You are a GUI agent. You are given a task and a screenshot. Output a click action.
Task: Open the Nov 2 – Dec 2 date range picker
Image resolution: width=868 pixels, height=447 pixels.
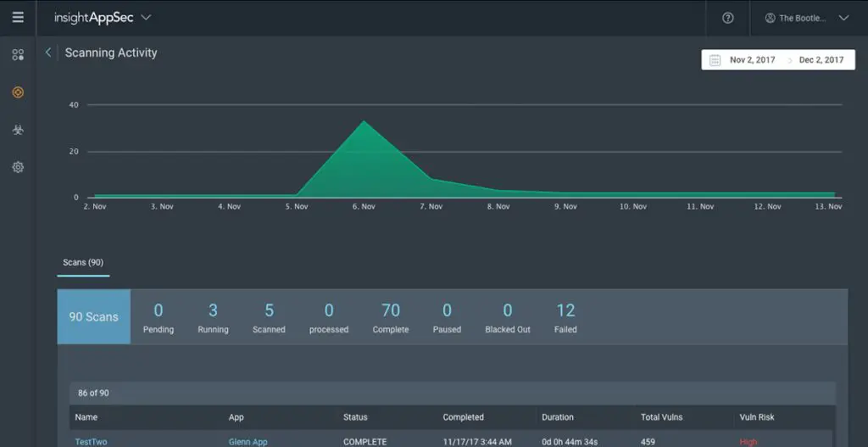777,60
